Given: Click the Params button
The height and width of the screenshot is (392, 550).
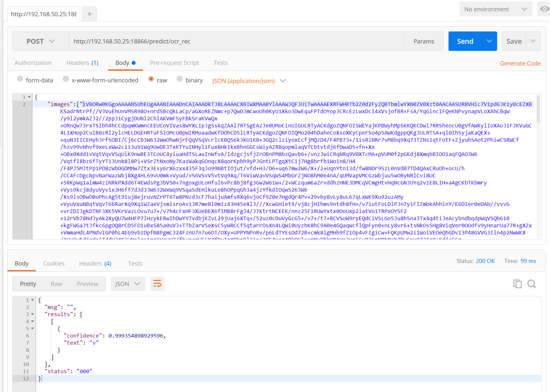Looking at the screenshot, I should [x=424, y=41].
